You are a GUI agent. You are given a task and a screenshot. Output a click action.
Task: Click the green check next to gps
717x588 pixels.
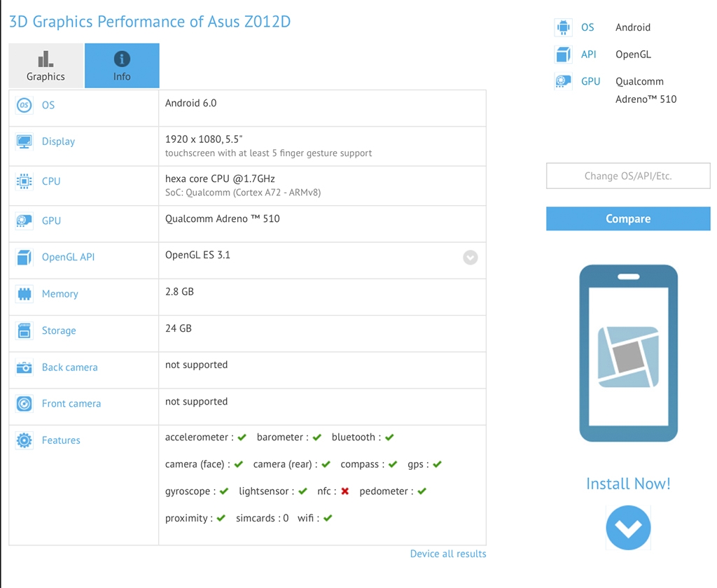[x=437, y=464]
